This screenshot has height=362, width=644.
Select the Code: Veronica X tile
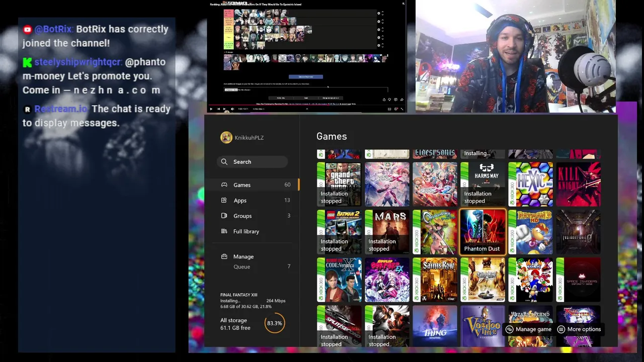click(x=339, y=280)
